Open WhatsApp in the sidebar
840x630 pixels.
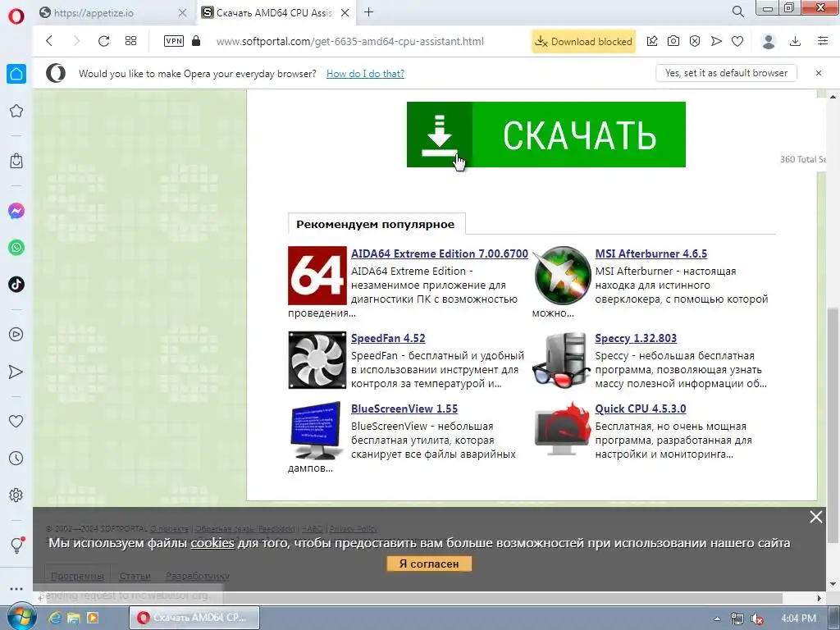[x=16, y=248]
